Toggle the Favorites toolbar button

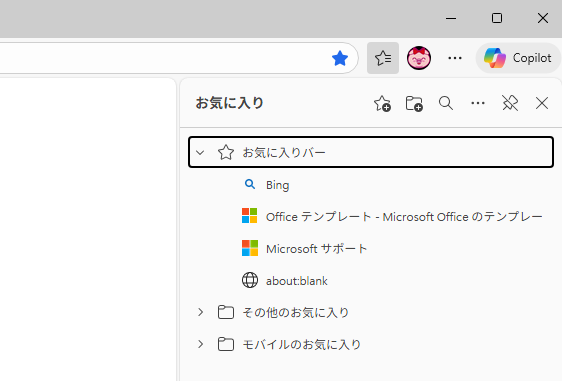click(383, 58)
